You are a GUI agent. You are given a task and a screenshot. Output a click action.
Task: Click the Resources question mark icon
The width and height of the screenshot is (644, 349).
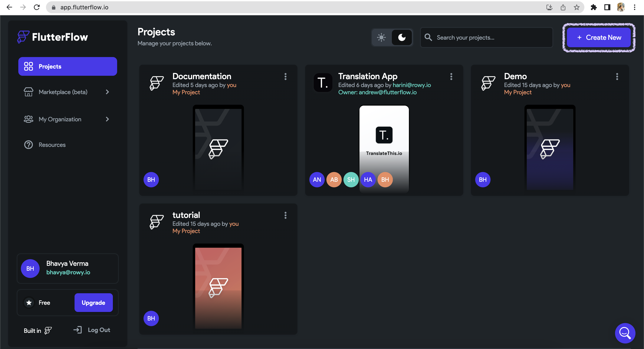[x=28, y=145]
